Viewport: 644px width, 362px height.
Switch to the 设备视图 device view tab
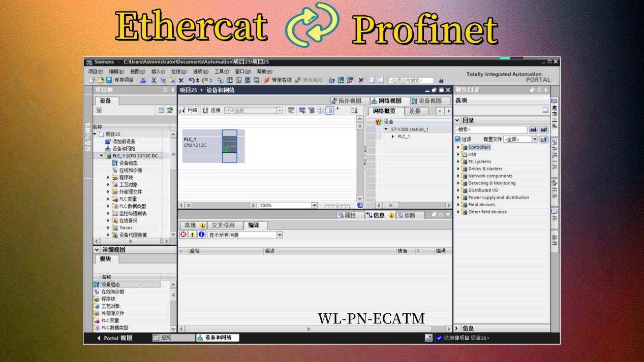[x=430, y=101]
